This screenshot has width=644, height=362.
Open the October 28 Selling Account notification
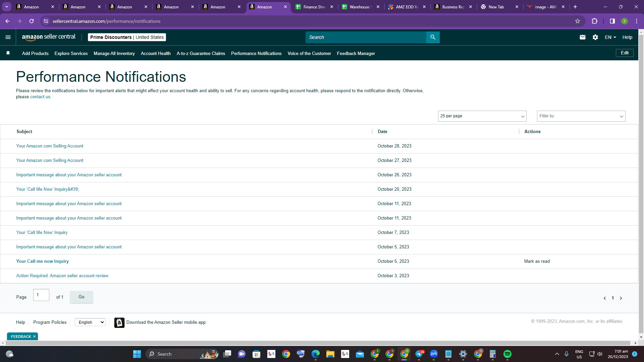(x=50, y=146)
